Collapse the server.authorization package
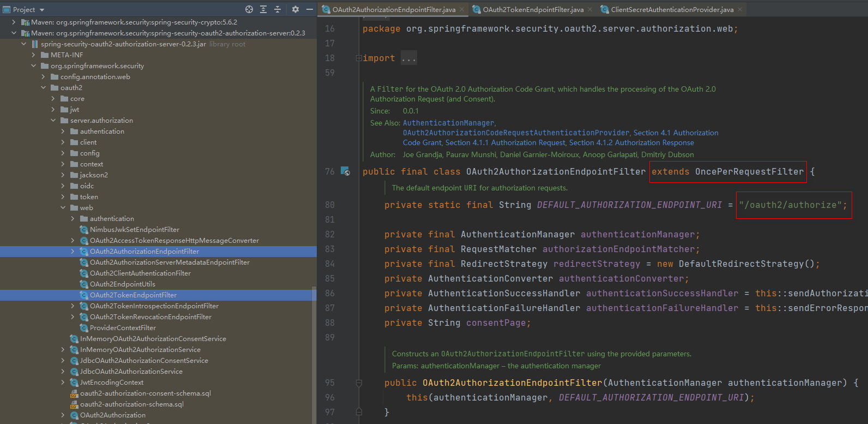This screenshot has width=868, height=424. 53,121
